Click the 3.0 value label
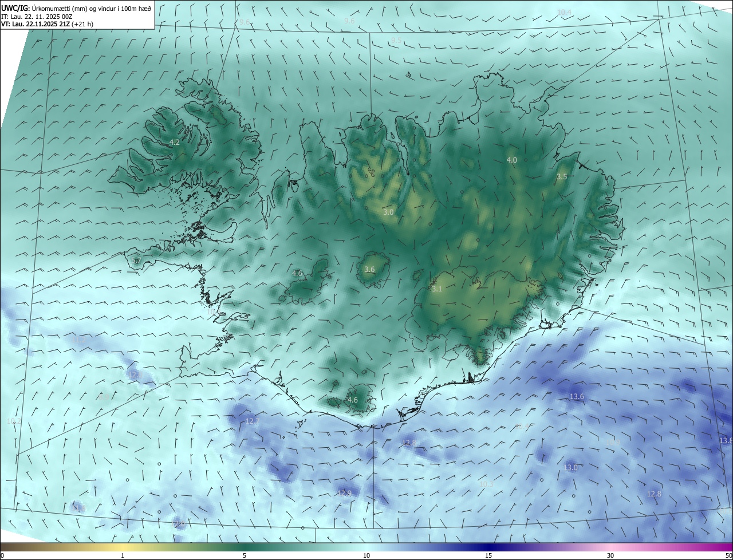 (x=388, y=212)
